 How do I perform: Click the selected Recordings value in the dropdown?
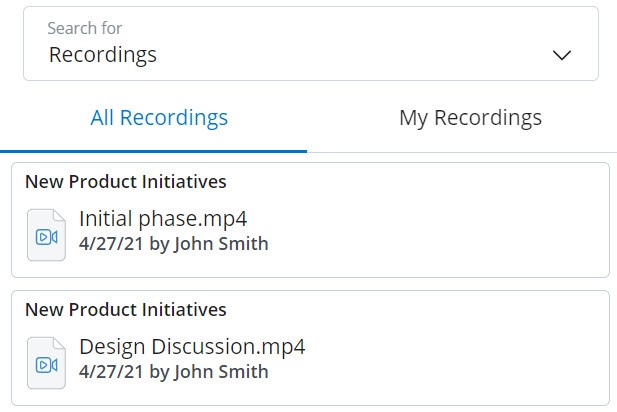[103, 55]
